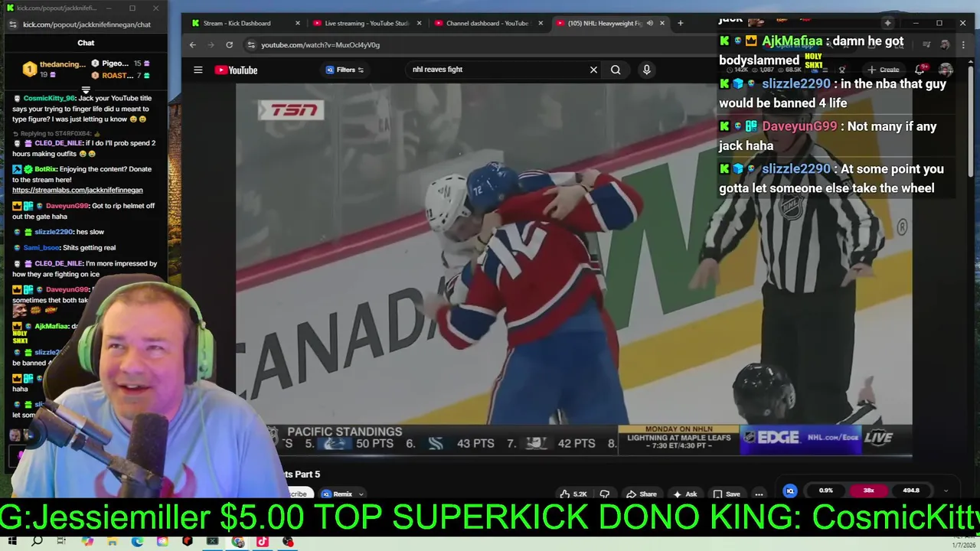Open the vidIQ icon beside the stats bar
Image resolution: width=980 pixels, height=551 pixels.
coord(790,491)
